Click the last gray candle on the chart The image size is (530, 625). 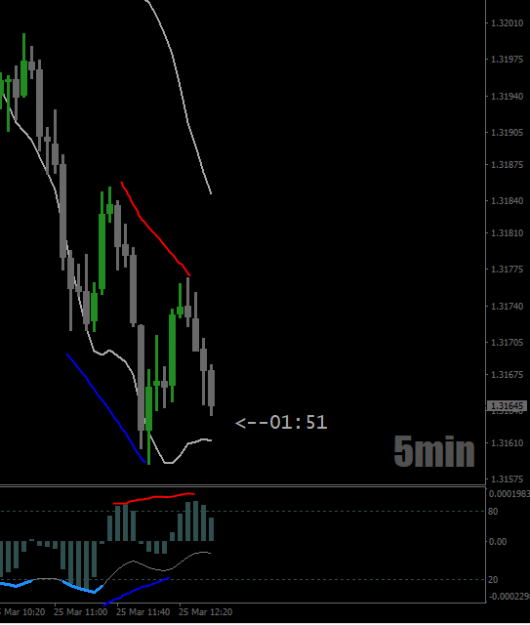[211, 388]
